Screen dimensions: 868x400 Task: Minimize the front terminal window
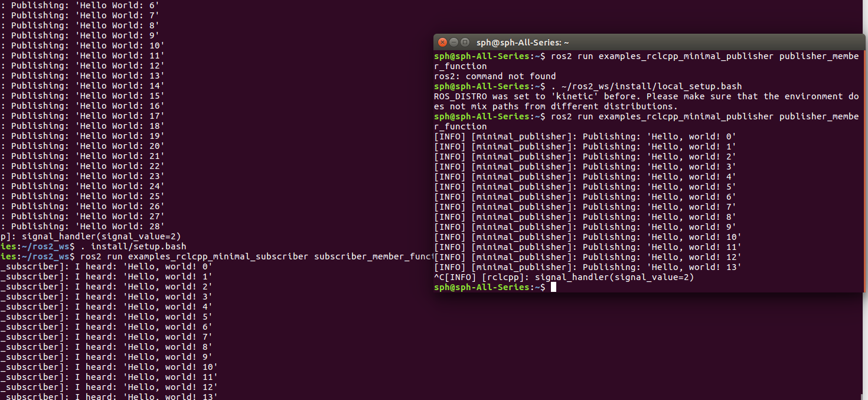pos(453,42)
